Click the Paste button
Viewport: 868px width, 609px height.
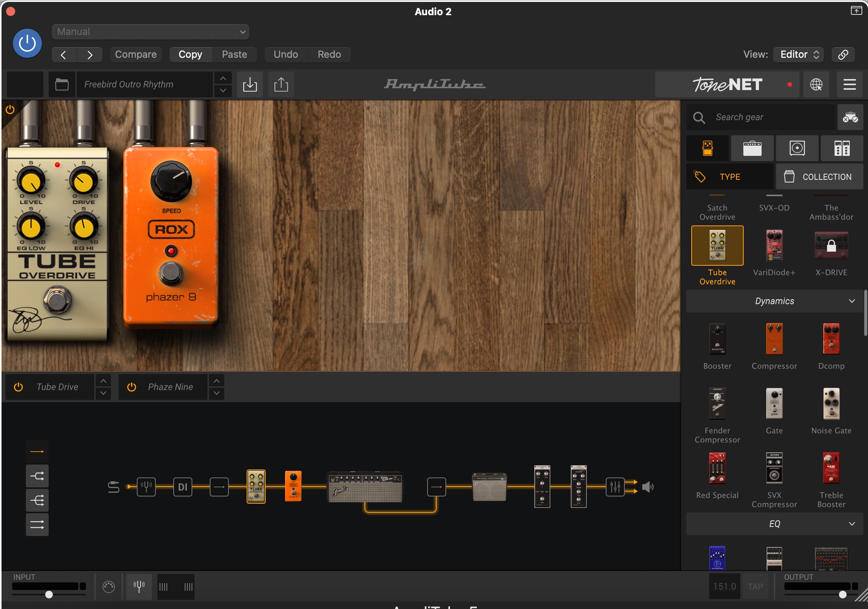click(x=234, y=55)
